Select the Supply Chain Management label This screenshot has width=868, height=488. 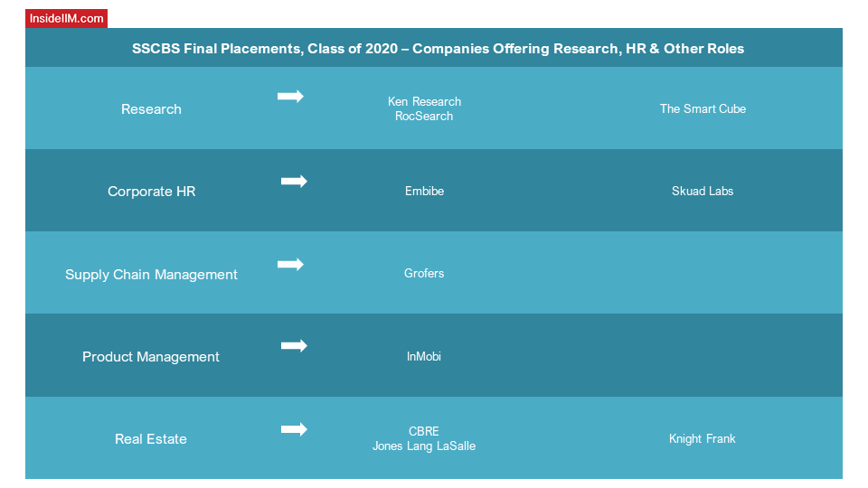click(151, 275)
